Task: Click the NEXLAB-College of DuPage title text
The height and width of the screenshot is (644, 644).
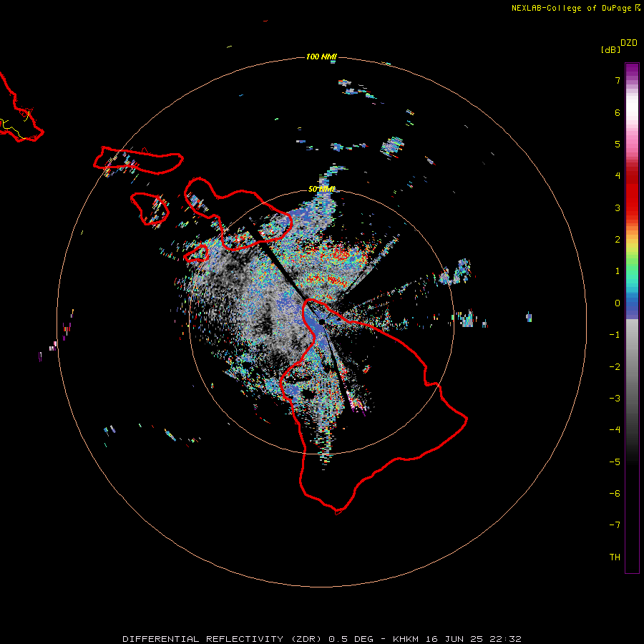Action: [x=571, y=8]
